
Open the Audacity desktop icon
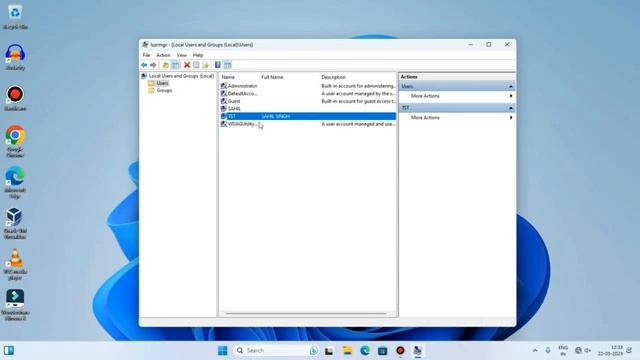(x=15, y=57)
